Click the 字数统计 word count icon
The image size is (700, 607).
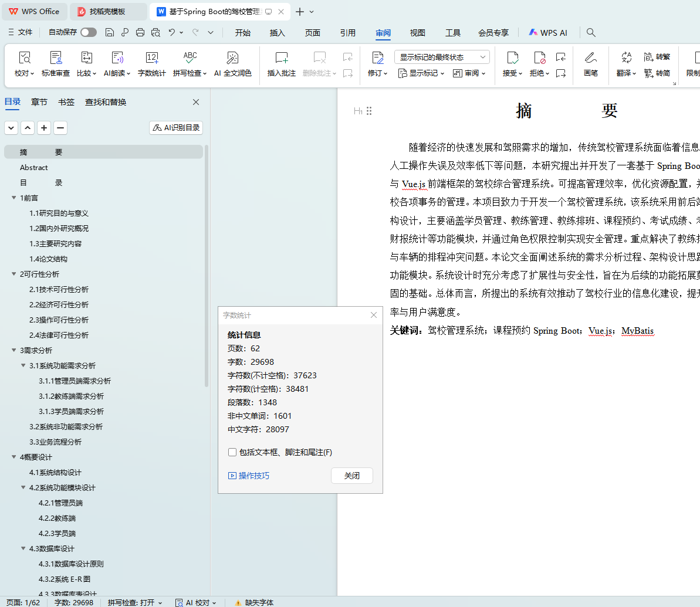pyautogui.click(x=151, y=58)
